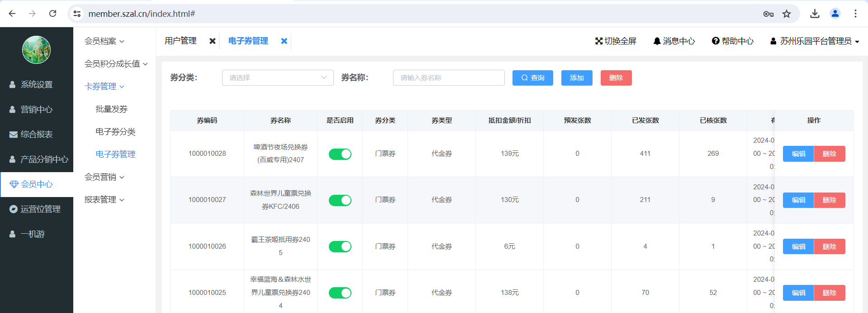Open 综合报表 in the left sidebar
868x313 pixels.
(36, 135)
